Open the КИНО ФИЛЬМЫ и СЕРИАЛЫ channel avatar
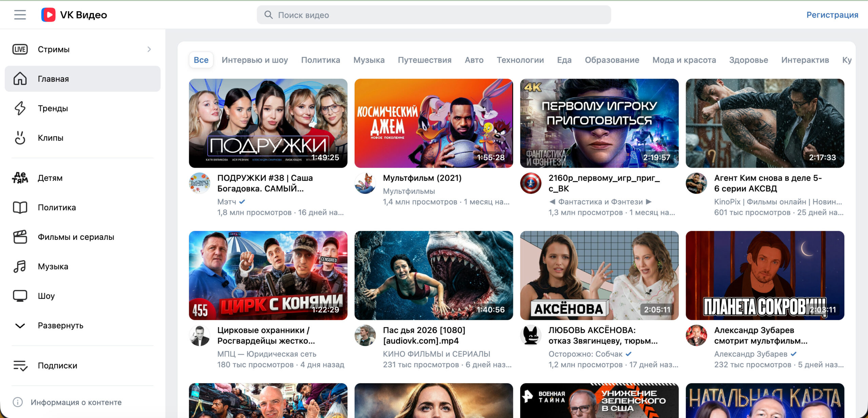This screenshot has height=418, width=868. (365, 335)
